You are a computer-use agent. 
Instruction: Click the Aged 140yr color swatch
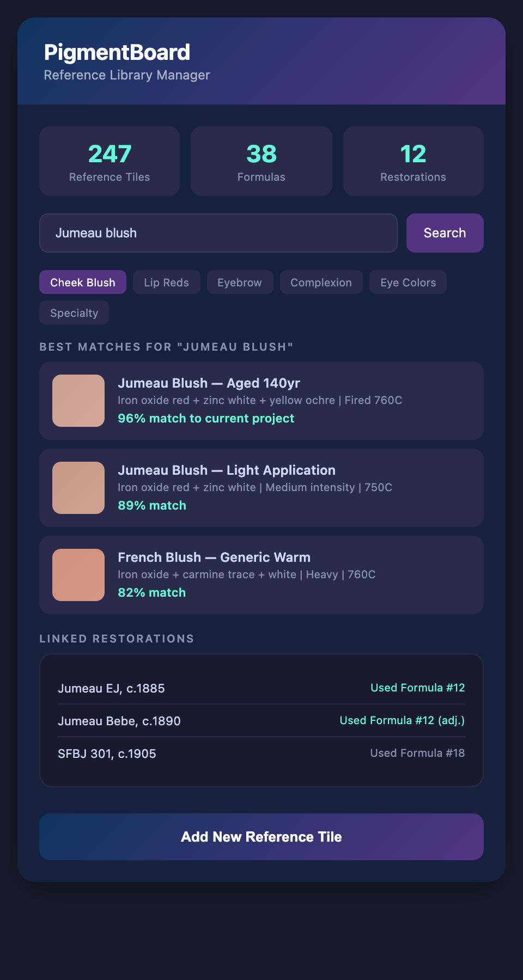78,401
